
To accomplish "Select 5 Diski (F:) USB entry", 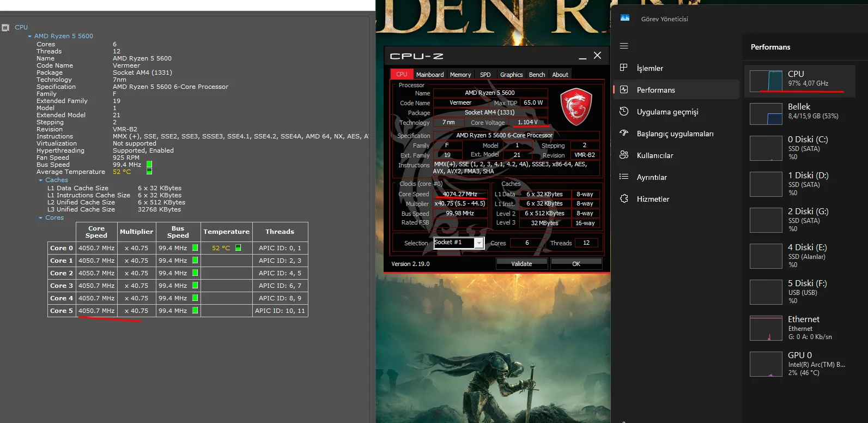I will tap(800, 292).
